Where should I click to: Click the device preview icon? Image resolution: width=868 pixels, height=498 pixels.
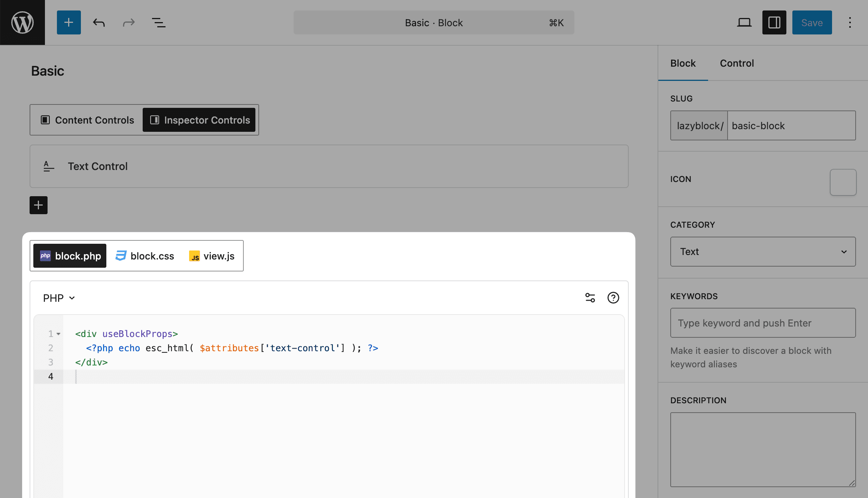point(744,22)
